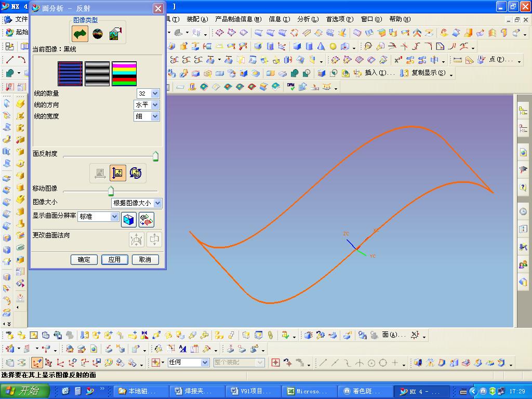The height and width of the screenshot is (399, 532).
Task: Open the 装配(A) menu
Action: click(x=197, y=19)
